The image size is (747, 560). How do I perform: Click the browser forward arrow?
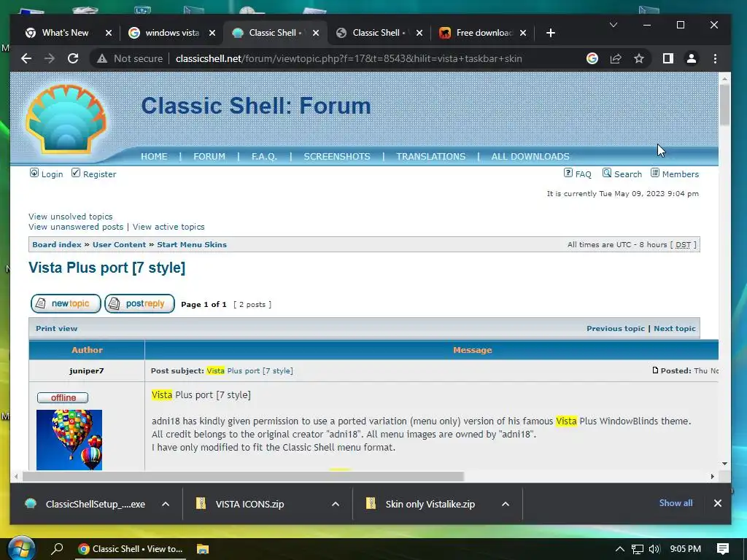click(50, 58)
